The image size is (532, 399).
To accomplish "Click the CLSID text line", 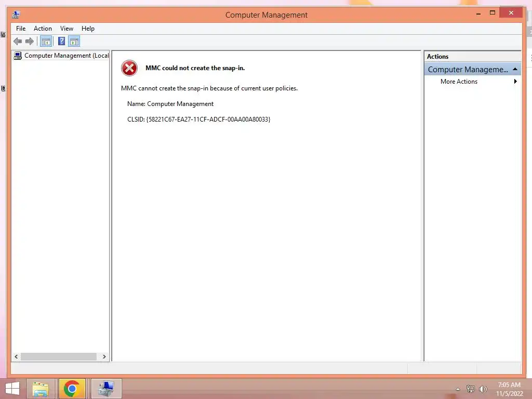I will [198, 119].
